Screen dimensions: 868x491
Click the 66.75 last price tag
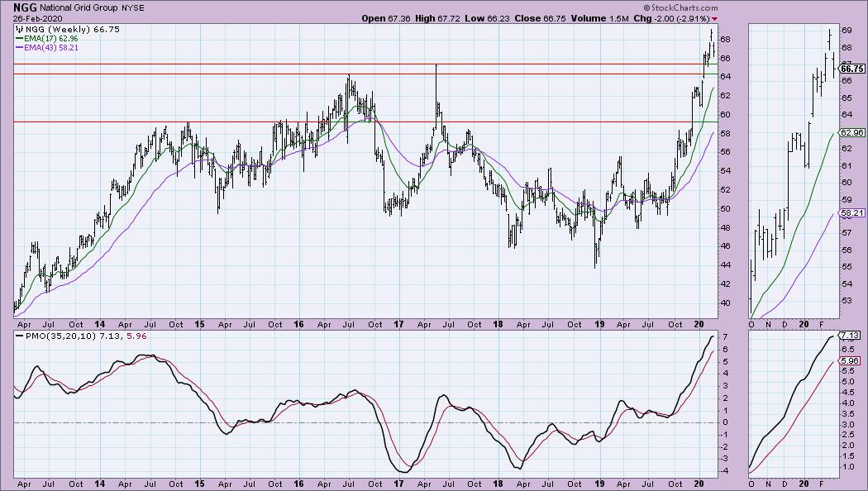click(x=852, y=69)
